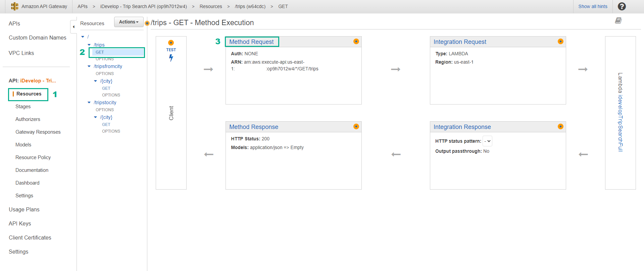Select GET under /tripsfromcity {city}
Screen dimensions: 644x271
106,88
